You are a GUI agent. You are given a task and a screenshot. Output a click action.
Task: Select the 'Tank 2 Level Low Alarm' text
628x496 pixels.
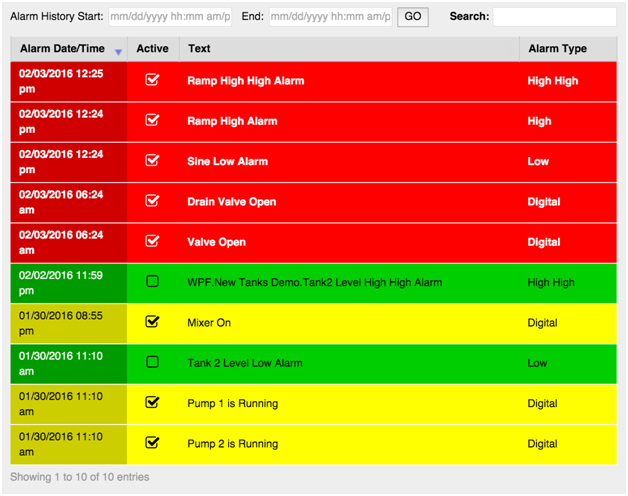coord(245,363)
